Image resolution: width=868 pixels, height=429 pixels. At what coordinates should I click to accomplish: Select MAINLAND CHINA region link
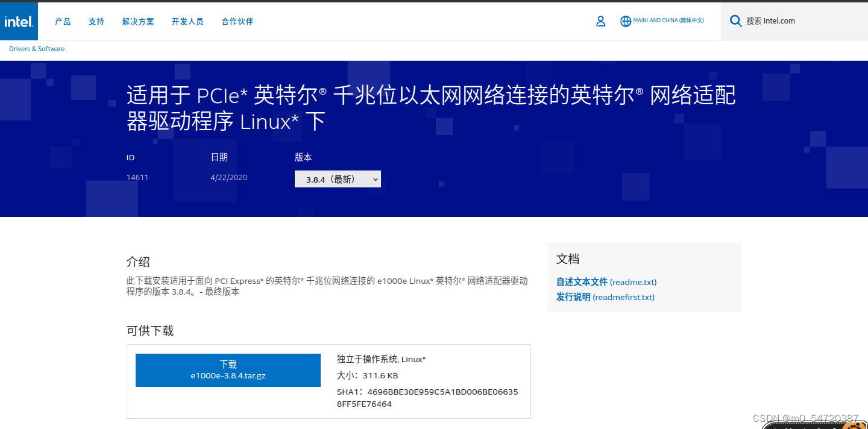[668, 20]
